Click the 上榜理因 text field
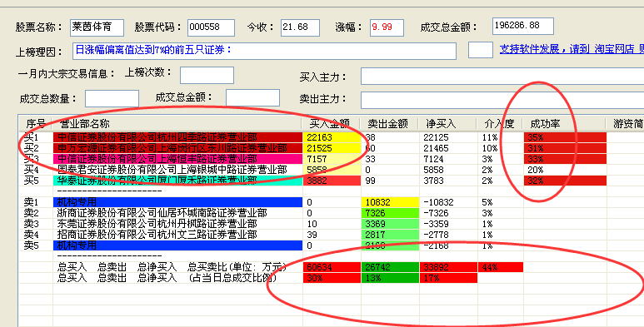This screenshot has width=644, height=327. (264, 51)
